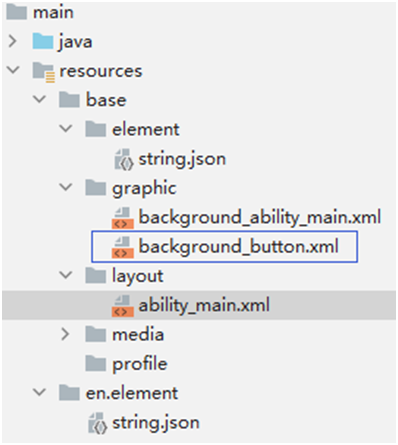Image resolution: width=398 pixels, height=445 pixels.
Task: Open background_ability_main.xml file name
Action: click(x=260, y=218)
